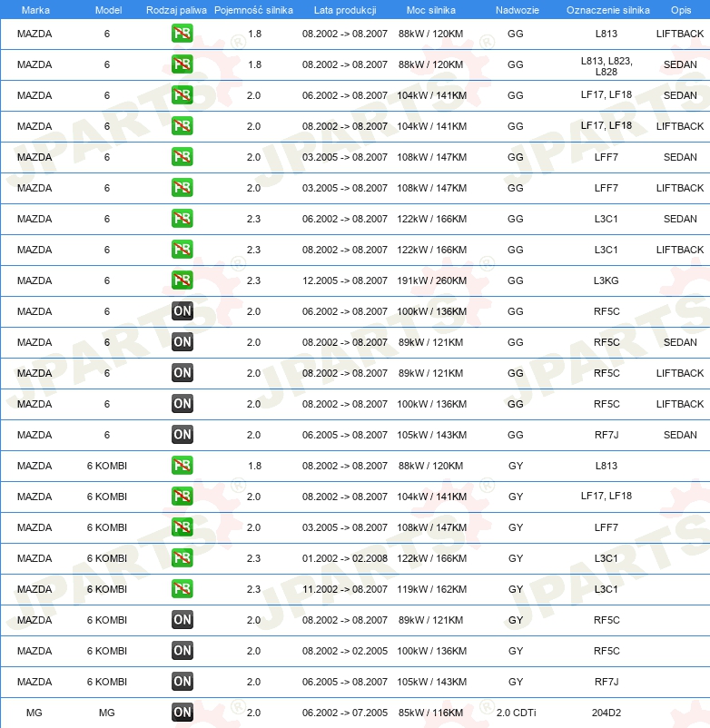Click the Oznaczenie silnika column header
Viewport: 710px width, 728px height.
pos(607,10)
